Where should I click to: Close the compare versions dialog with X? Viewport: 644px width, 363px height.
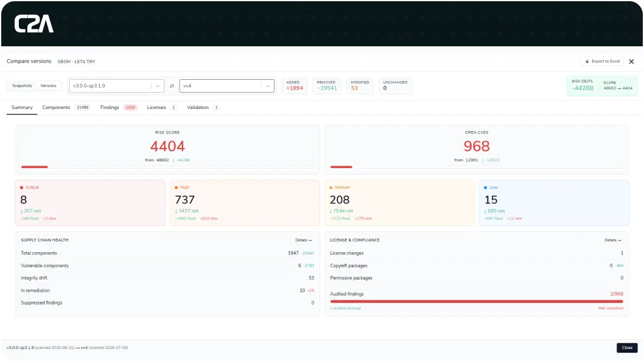(x=631, y=62)
